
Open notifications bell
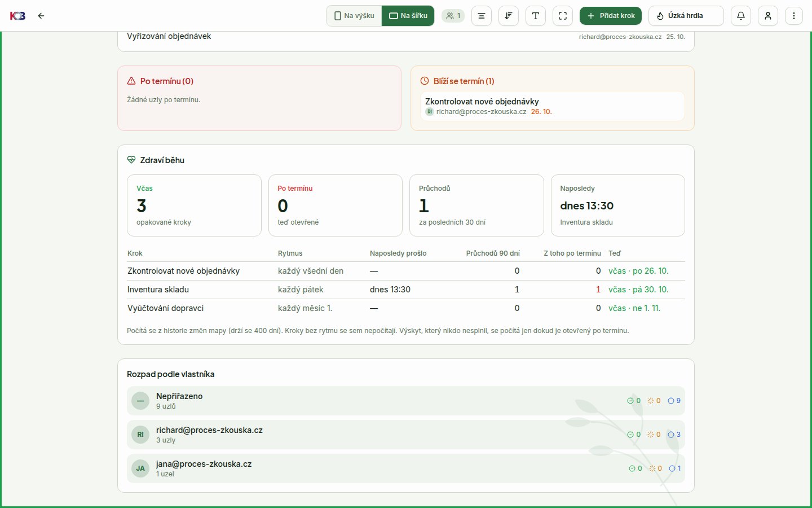point(741,16)
